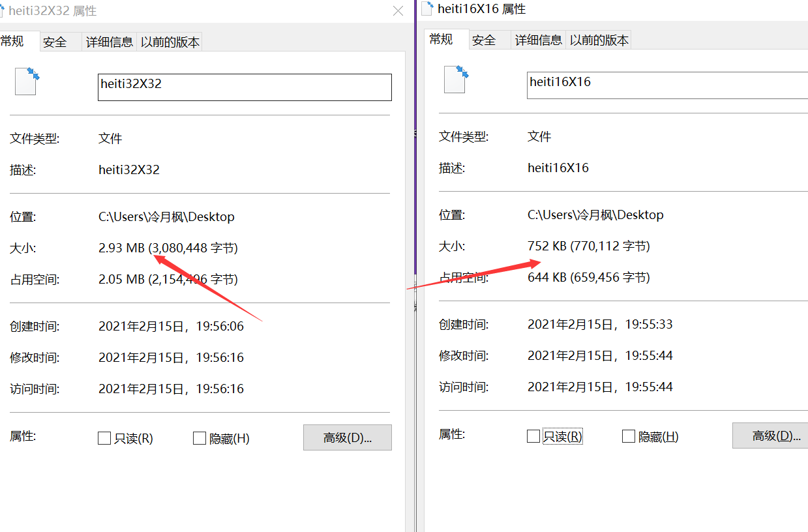The width and height of the screenshot is (808, 532).
Task: Click the heiti32X32 属性 window title
Action: pos(53,11)
